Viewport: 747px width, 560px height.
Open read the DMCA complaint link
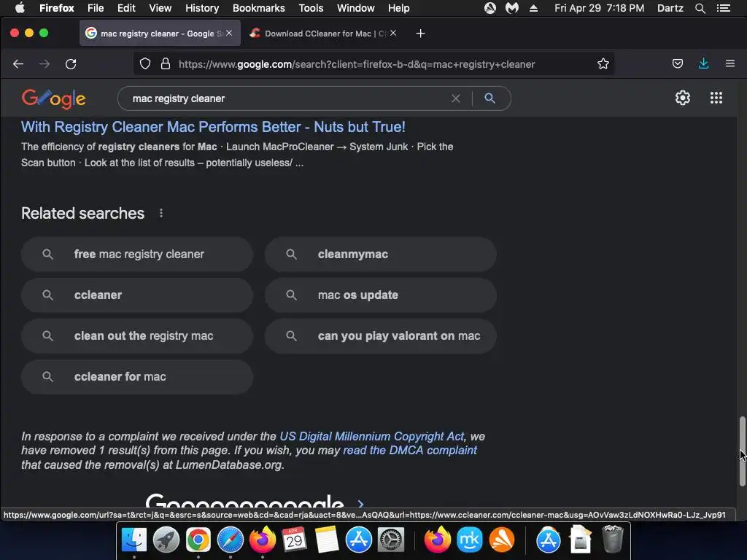pos(410,451)
